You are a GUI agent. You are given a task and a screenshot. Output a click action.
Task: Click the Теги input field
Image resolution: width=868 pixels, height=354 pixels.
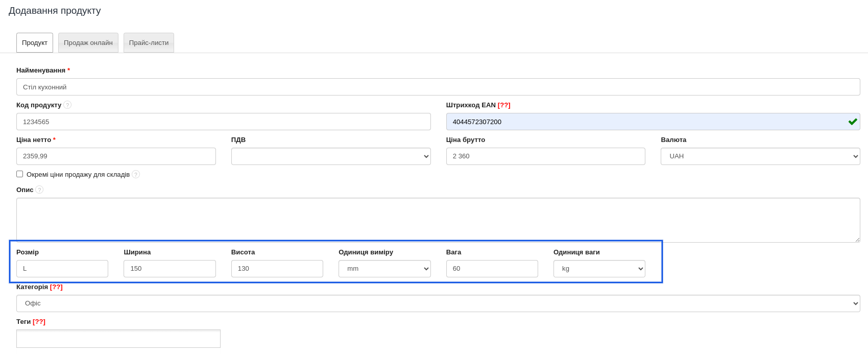click(118, 339)
